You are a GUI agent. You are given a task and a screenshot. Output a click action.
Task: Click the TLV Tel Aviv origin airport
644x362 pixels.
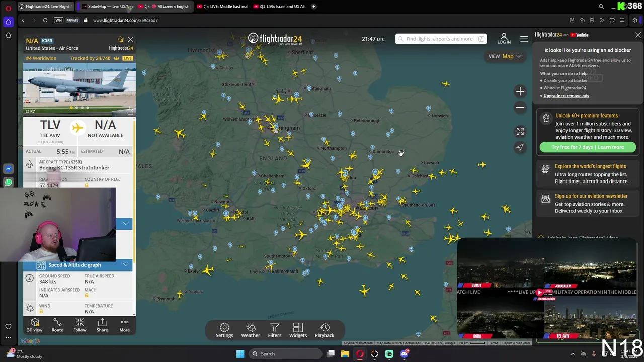[50, 129]
